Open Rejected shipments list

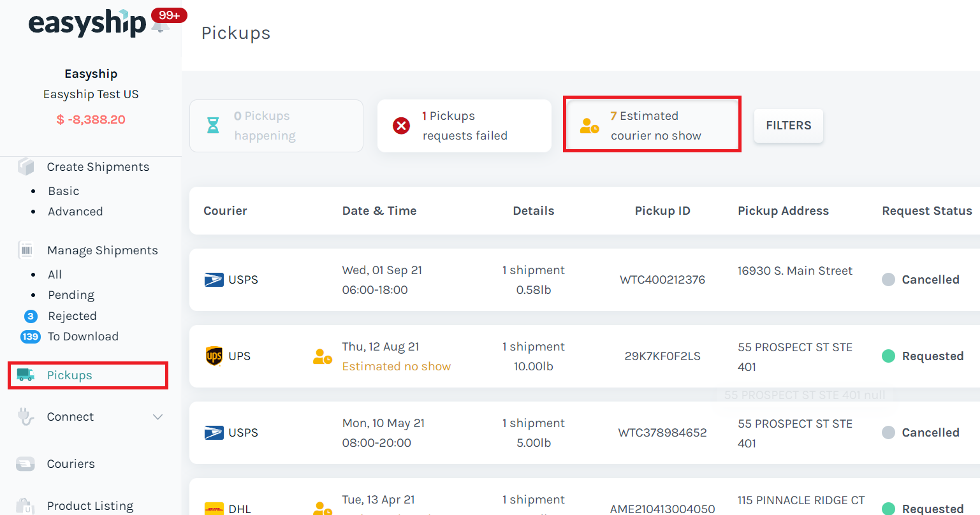click(x=72, y=316)
